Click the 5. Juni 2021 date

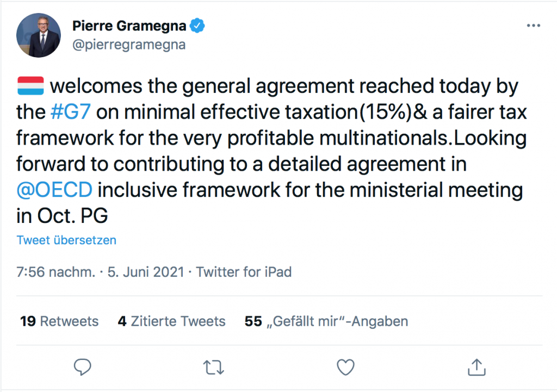click(x=146, y=272)
